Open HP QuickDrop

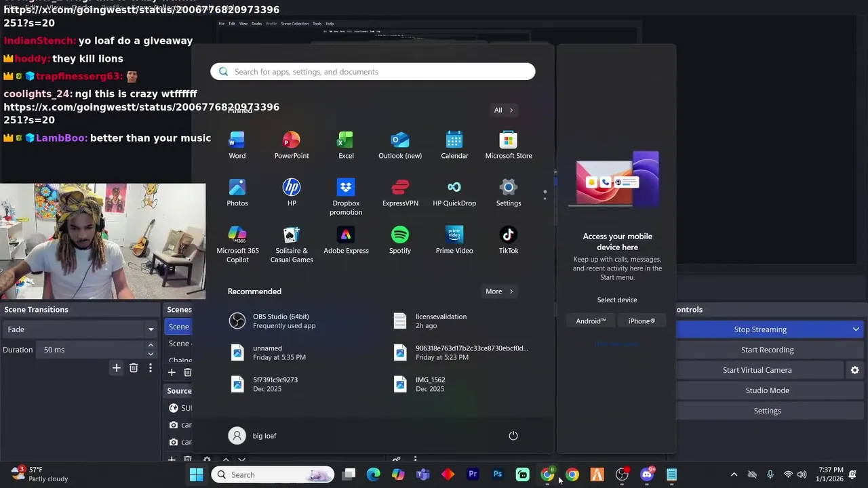coord(454,193)
